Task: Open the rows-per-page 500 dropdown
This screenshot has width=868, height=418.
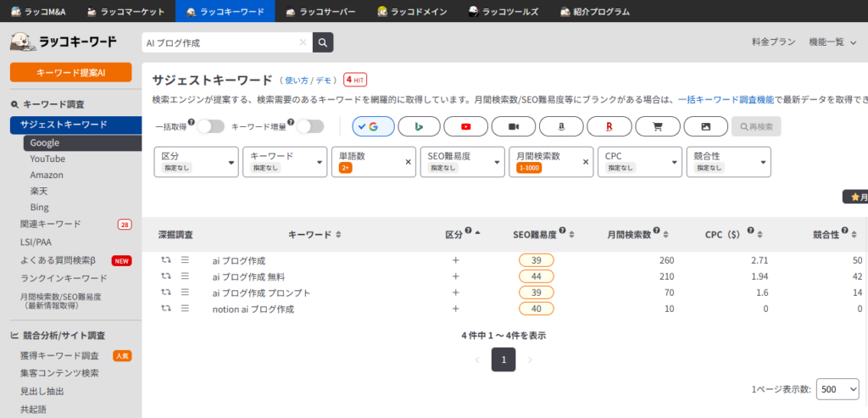Action: [x=836, y=389]
